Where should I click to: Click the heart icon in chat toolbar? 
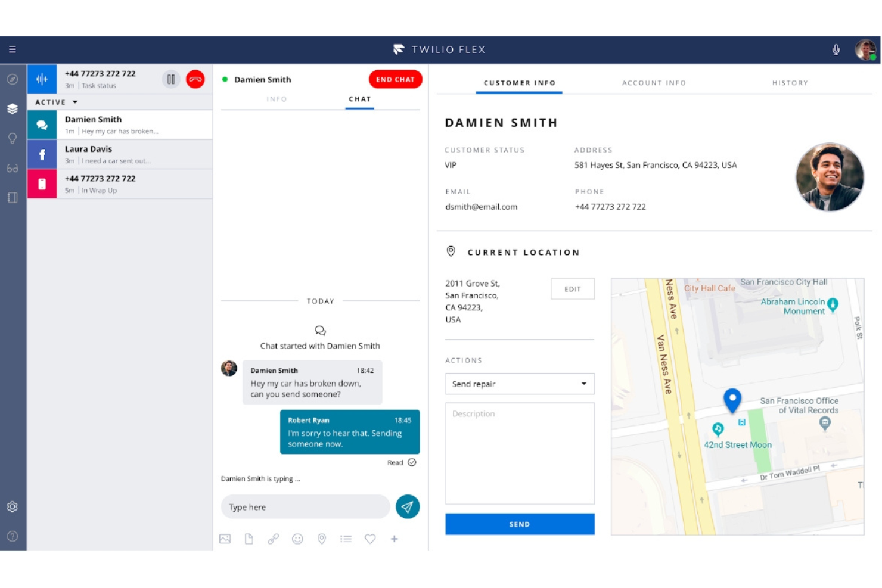pos(370,539)
